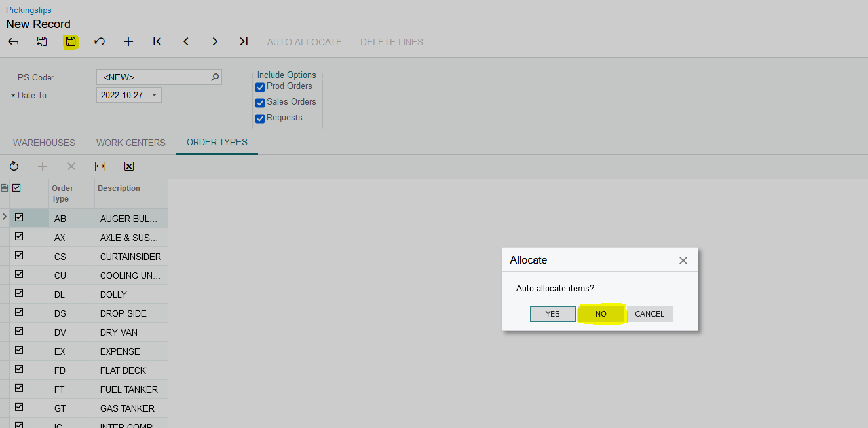Export grid to Excel icon

129,166
